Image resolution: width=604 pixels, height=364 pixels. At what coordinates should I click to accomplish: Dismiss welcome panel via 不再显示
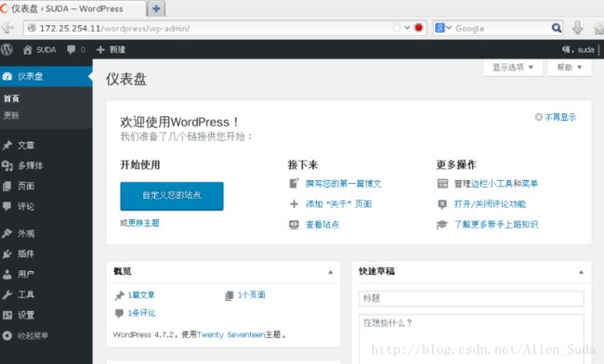click(556, 117)
